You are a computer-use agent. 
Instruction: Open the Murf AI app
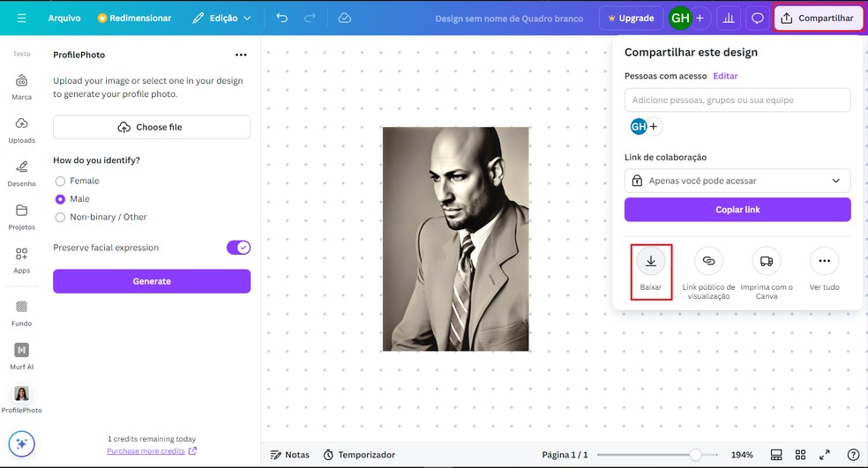pyautogui.click(x=21, y=356)
